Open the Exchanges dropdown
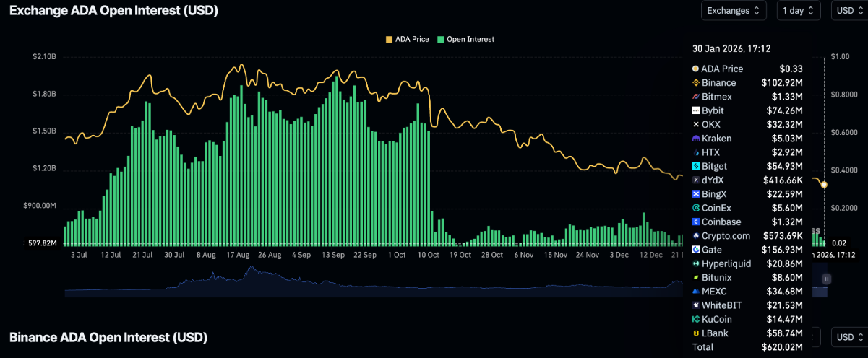This screenshot has height=358, width=868. [733, 10]
